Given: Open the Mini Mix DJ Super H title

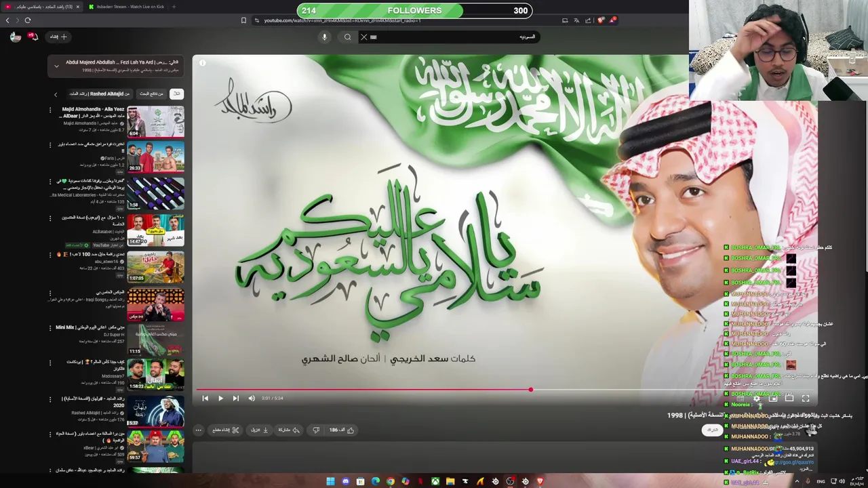Looking at the screenshot, I should 89,327.
